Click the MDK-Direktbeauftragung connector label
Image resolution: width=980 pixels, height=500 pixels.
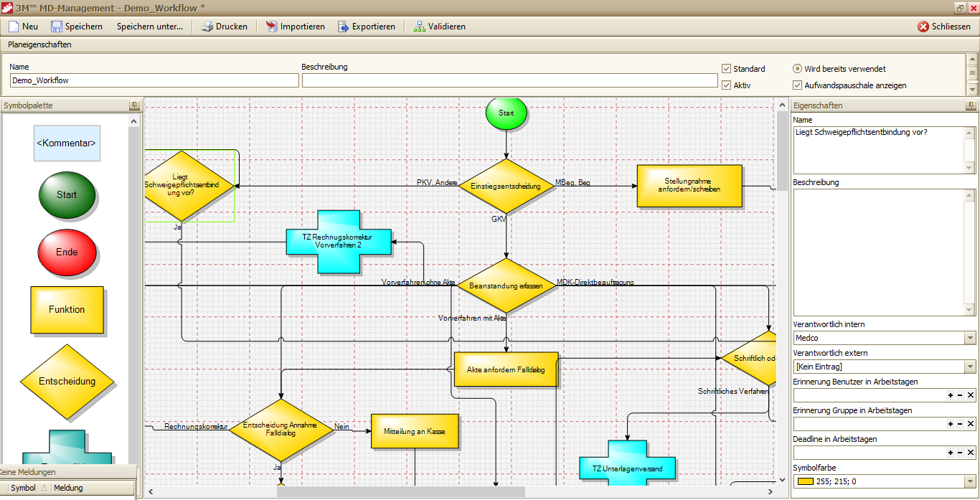595,283
